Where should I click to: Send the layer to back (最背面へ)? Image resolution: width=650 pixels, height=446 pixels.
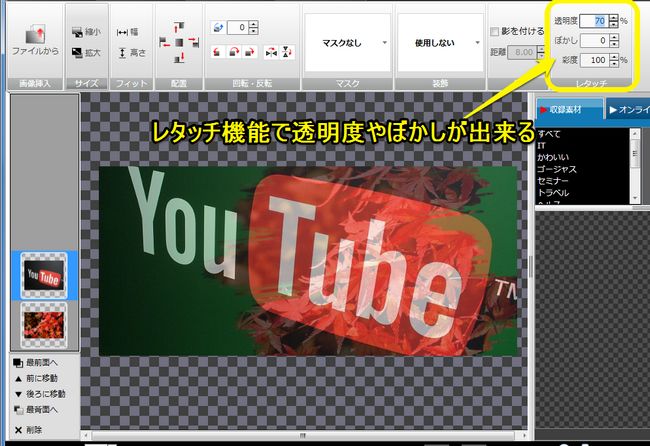coord(35,410)
